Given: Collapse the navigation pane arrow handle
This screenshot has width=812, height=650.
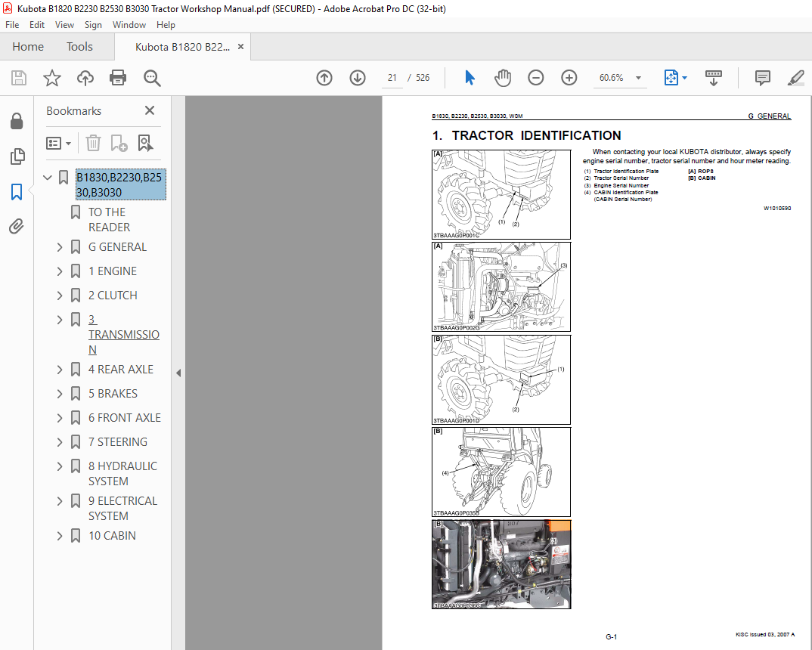Looking at the screenshot, I should pos(178,373).
